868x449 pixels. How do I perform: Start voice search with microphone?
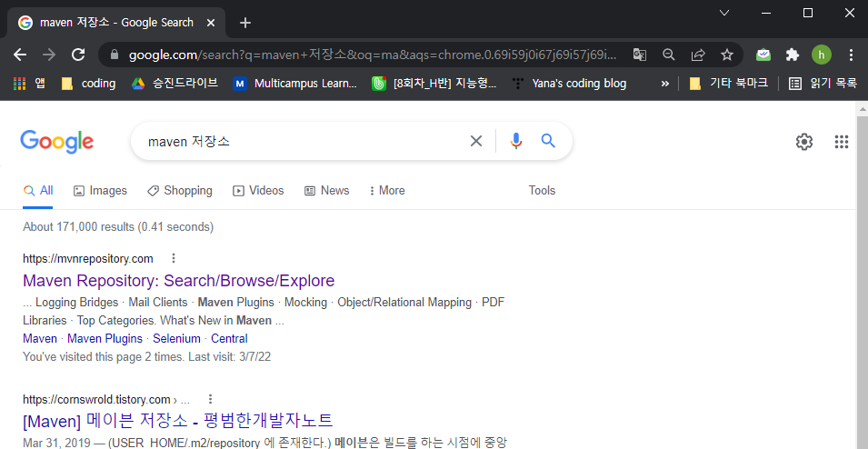[x=516, y=141]
